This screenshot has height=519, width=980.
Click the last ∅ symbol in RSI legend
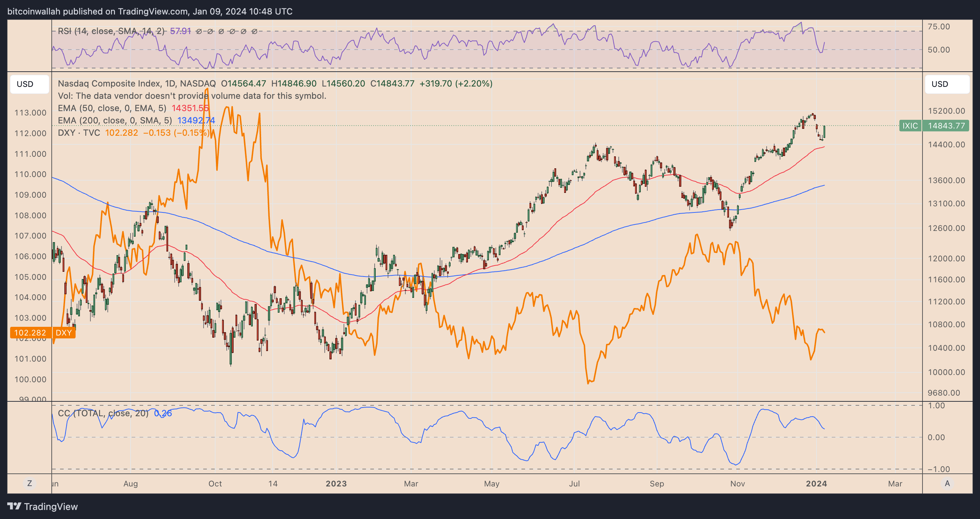click(255, 31)
